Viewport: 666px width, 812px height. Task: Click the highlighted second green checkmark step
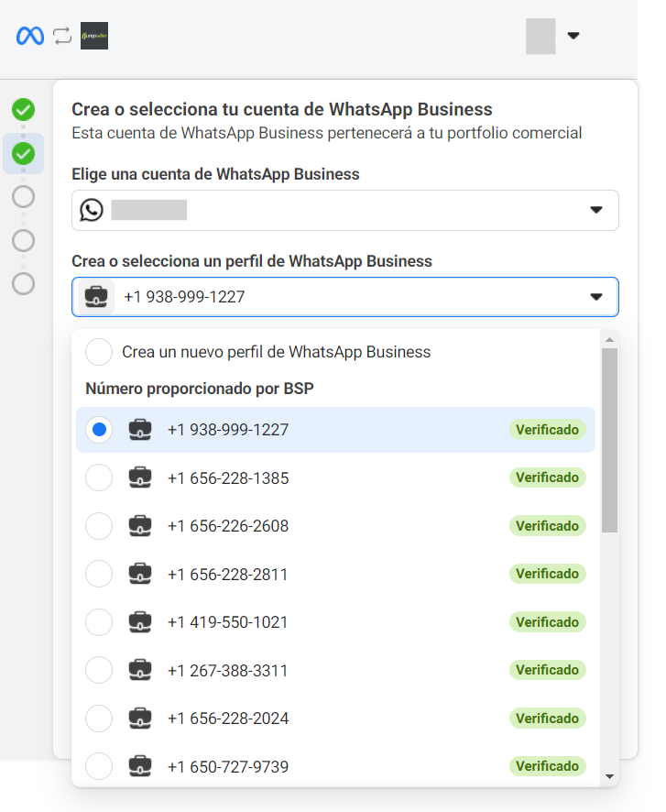[24, 153]
